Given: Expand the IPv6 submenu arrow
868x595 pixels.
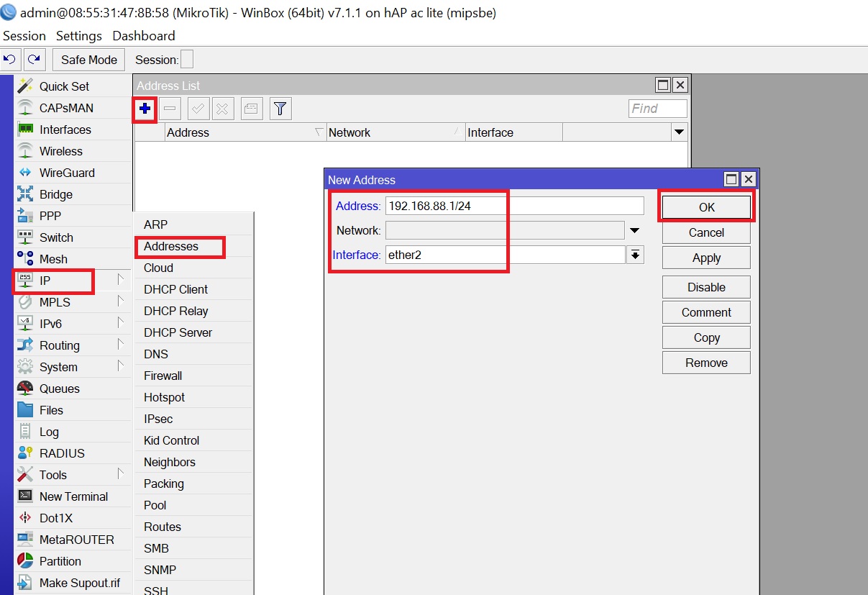Looking at the screenshot, I should [121, 323].
